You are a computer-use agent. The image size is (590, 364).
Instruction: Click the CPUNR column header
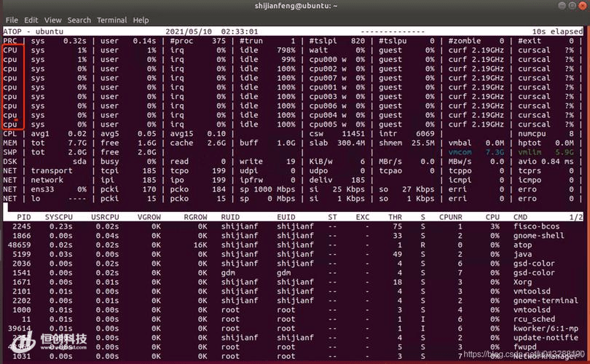[x=451, y=217]
